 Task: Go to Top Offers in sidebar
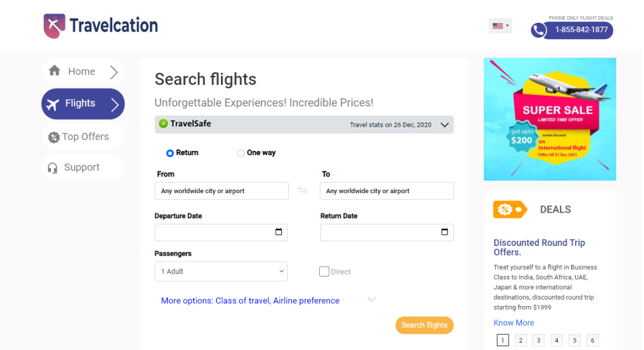82,137
